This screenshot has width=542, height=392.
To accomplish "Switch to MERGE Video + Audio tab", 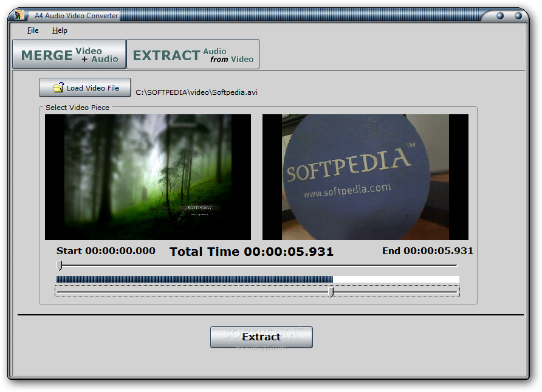I will click(x=69, y=54).
